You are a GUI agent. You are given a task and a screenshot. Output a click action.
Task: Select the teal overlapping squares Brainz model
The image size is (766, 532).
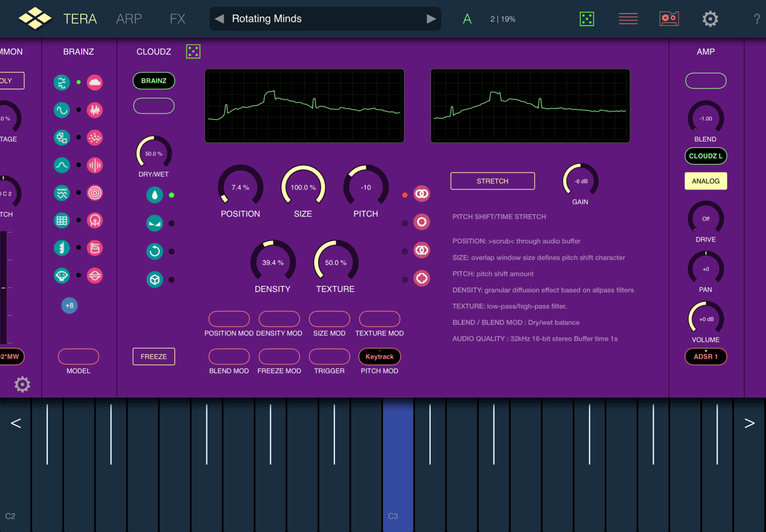point(62,138)
